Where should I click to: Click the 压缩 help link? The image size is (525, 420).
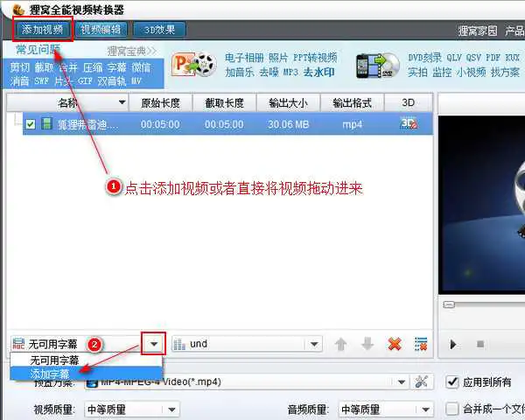93,67
